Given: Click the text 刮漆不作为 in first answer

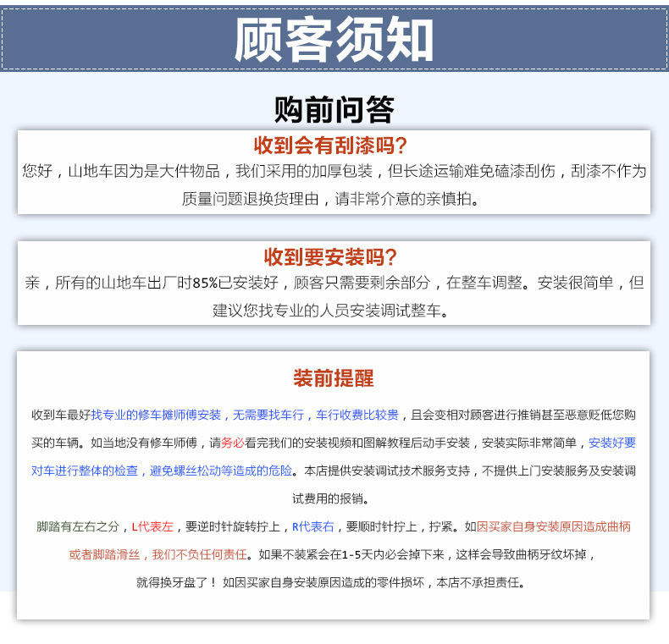Looking at the screenshot, I should coord(608,172).
